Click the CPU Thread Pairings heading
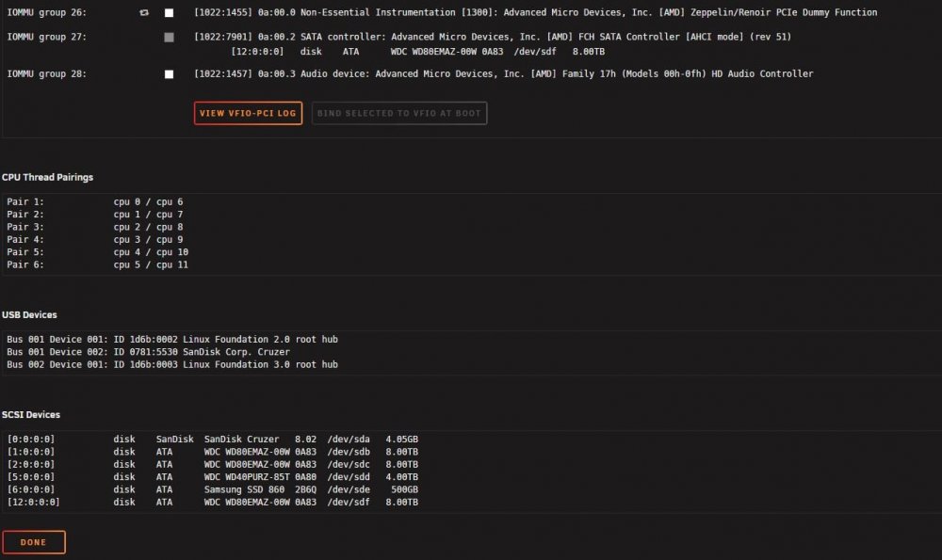 [47, 177]
